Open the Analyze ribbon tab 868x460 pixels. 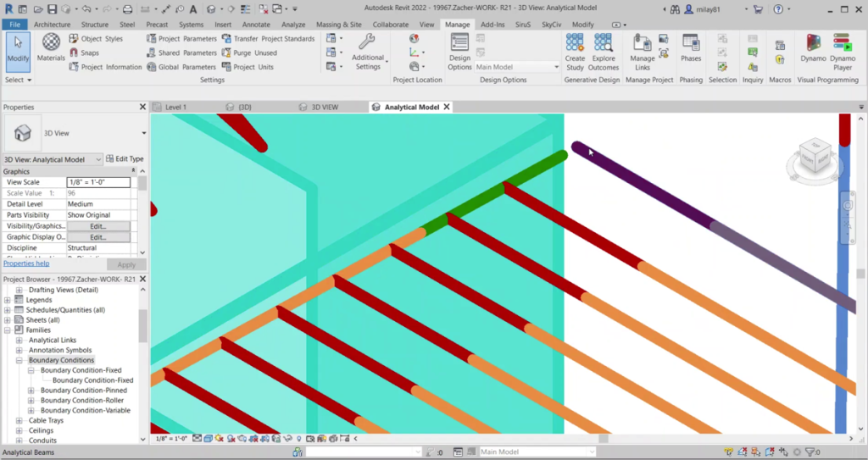tap(292, 25)
